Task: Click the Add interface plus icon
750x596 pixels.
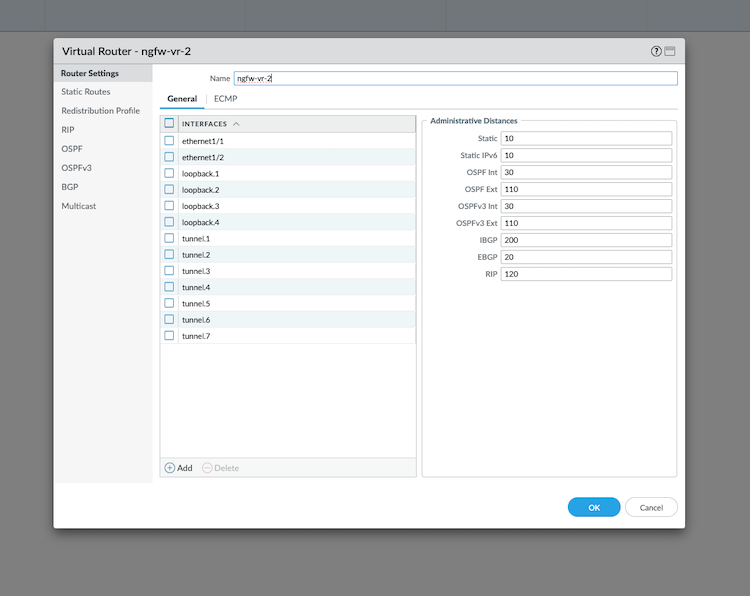Action: pos(170,468)
